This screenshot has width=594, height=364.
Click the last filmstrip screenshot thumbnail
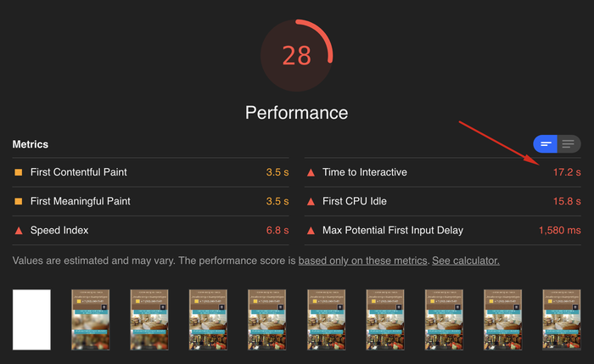tap(562, 320)
